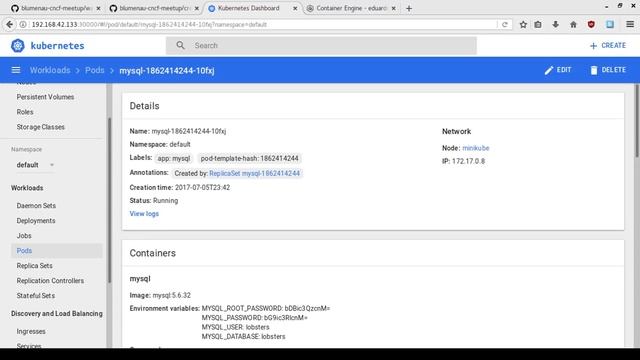Open the minikube node link
640x360 pixels.
476,148
